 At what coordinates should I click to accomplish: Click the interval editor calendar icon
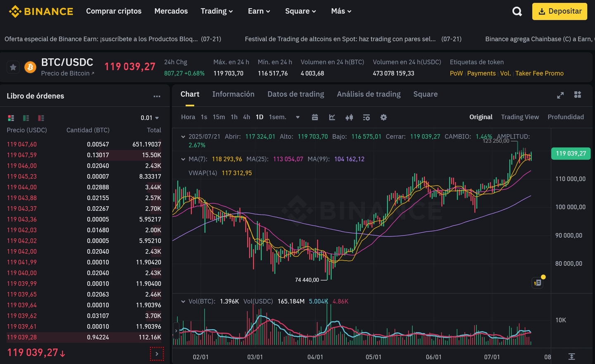tap(315, 117)
